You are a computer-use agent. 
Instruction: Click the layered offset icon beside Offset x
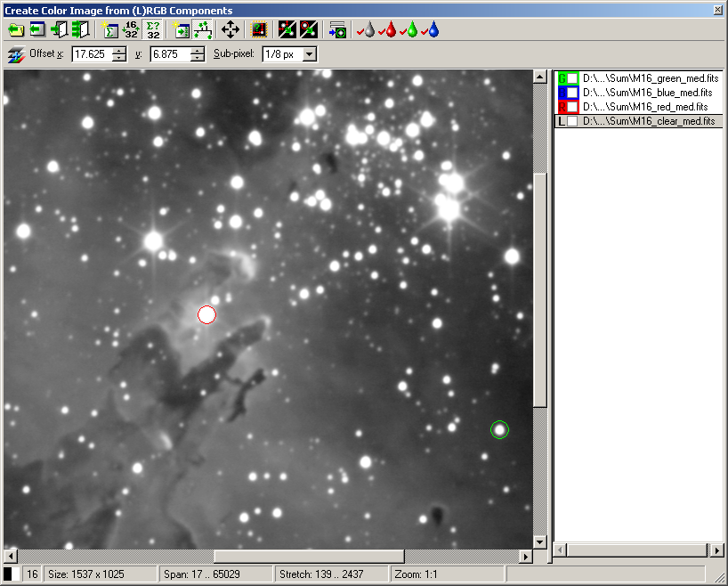(15, 55)
